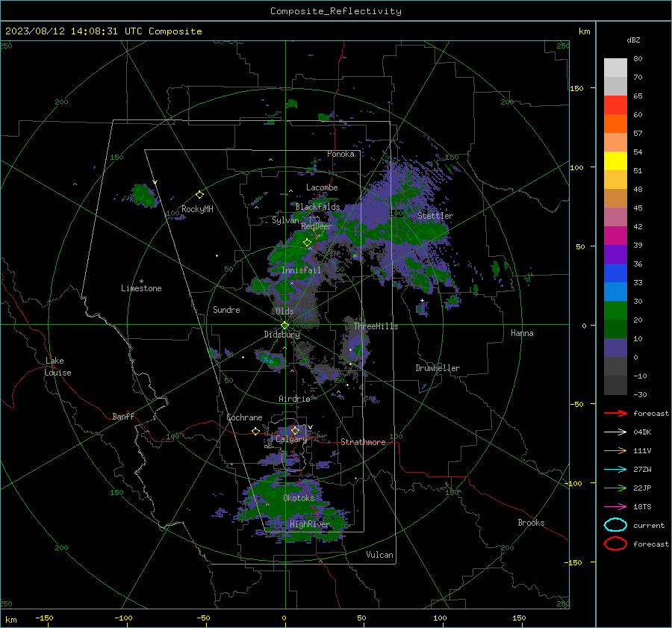Click the slate purple 0–10 dBZ swatch
672x628 pixels.
[x=615, y=348]
